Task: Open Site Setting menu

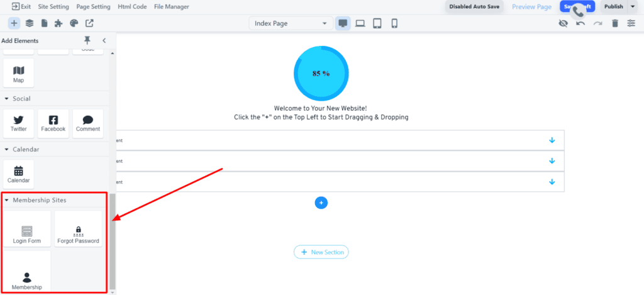Action: [53, 6]
